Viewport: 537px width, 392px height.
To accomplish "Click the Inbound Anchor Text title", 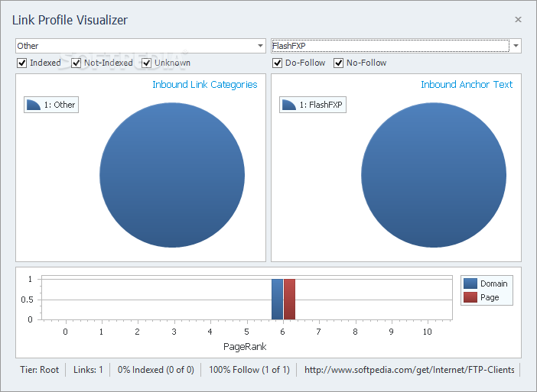I will tap(467, 85).
